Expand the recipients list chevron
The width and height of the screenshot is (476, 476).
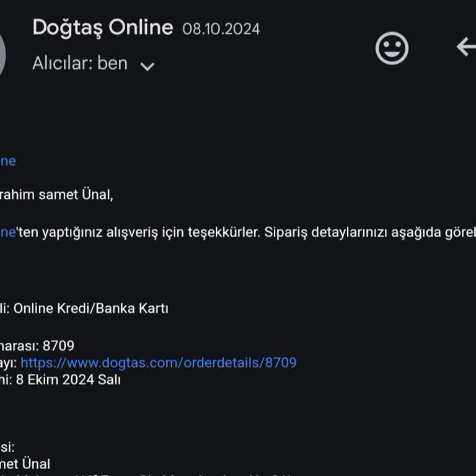[148, 66]
